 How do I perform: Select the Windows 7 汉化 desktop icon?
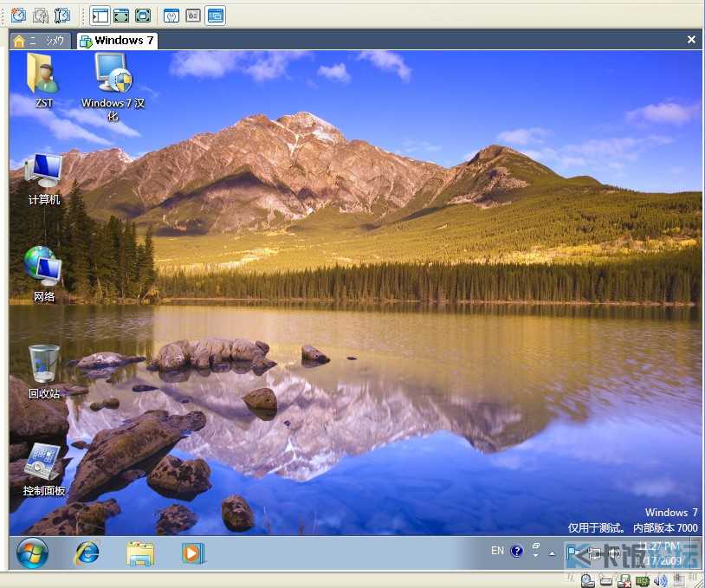click(113, 87)
